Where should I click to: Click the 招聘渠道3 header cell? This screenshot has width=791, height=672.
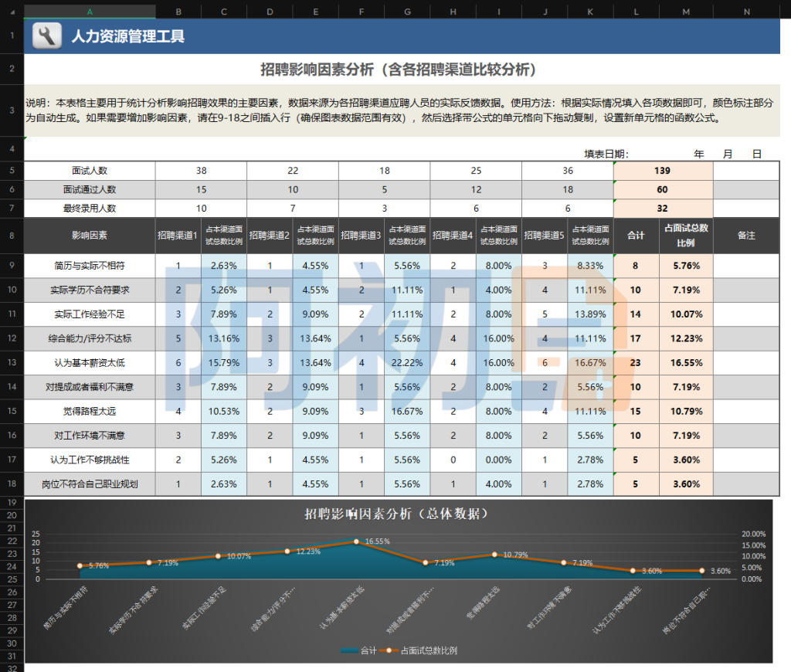tap(362, 236)
